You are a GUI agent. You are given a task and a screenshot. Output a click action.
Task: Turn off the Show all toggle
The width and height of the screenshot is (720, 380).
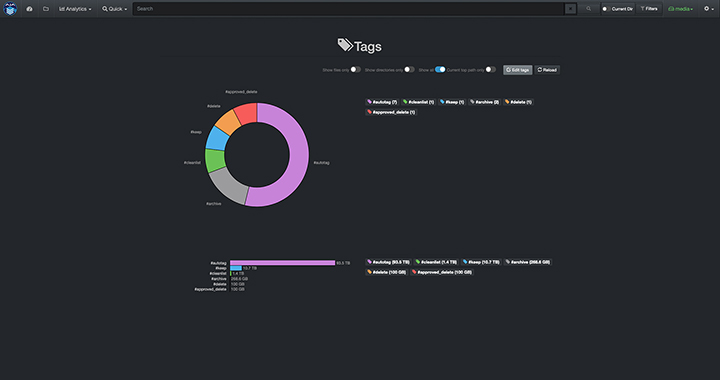[x=440, y=70]
